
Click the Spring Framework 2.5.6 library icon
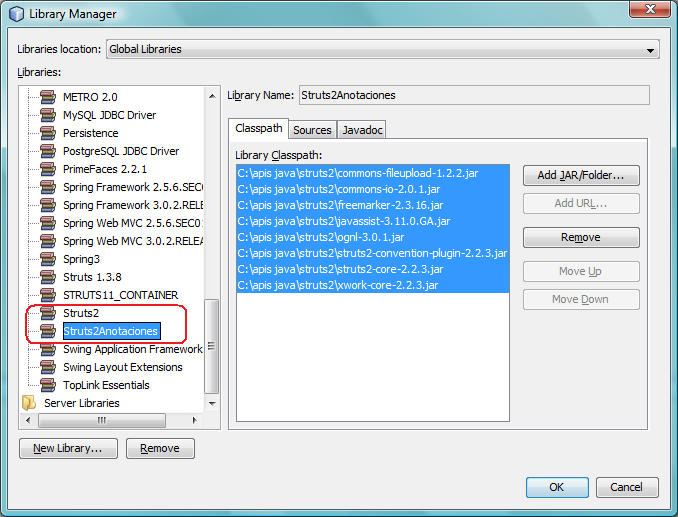48,187
